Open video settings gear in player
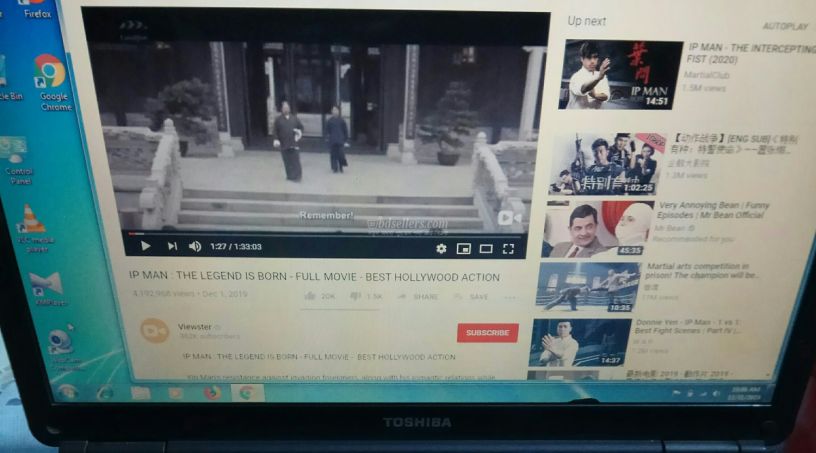This screenshot has width=816, height=453. pyautogui.click(x=441, y=248)
